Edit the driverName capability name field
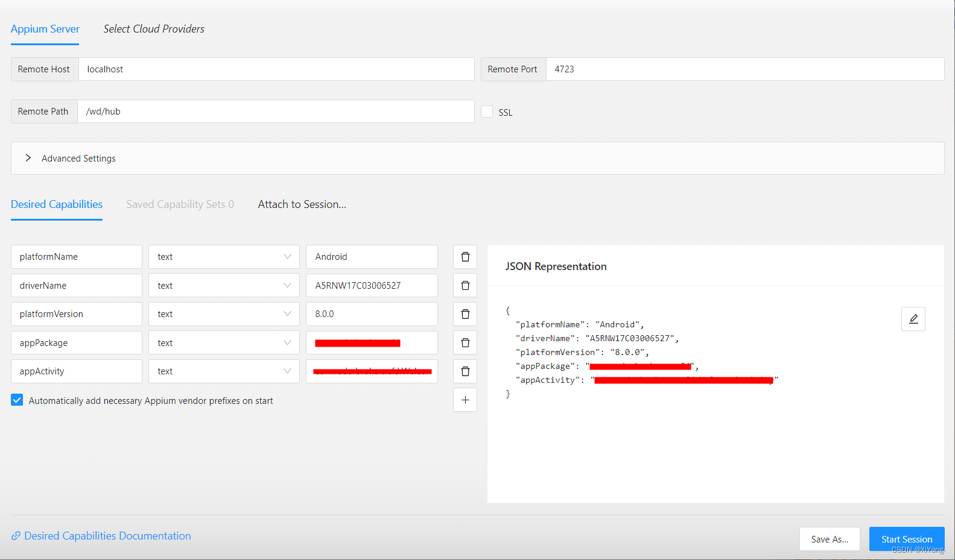 point(77,285)
